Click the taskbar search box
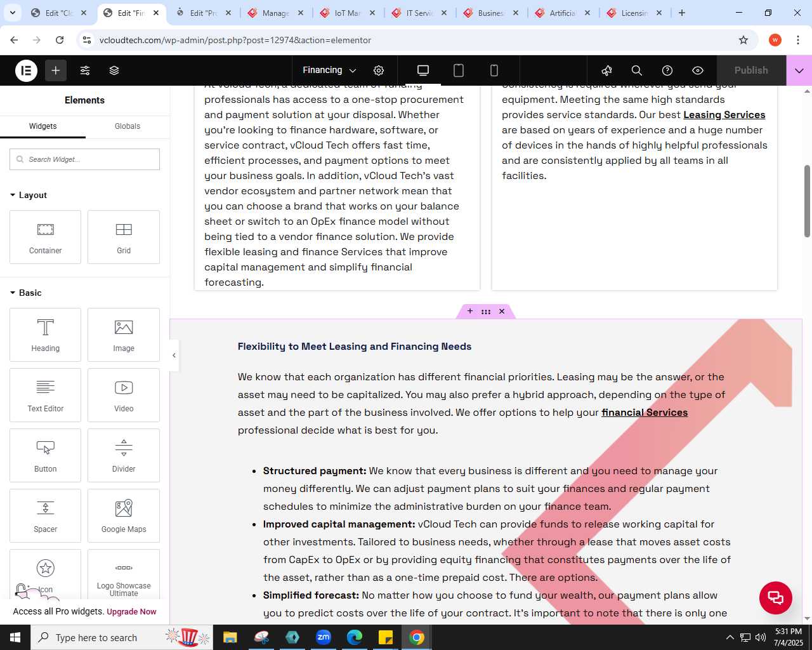The image size is (812, 650). [122, 637]
